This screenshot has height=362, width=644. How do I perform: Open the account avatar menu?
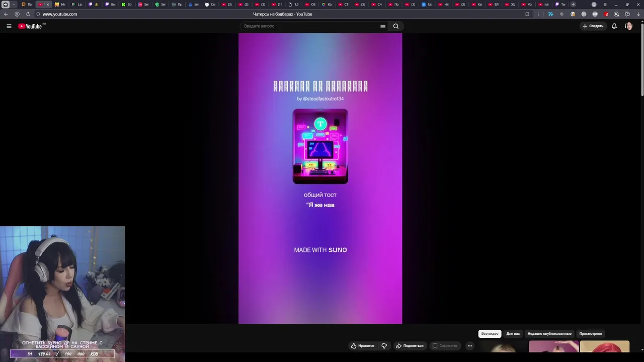(x=628, y=26)
